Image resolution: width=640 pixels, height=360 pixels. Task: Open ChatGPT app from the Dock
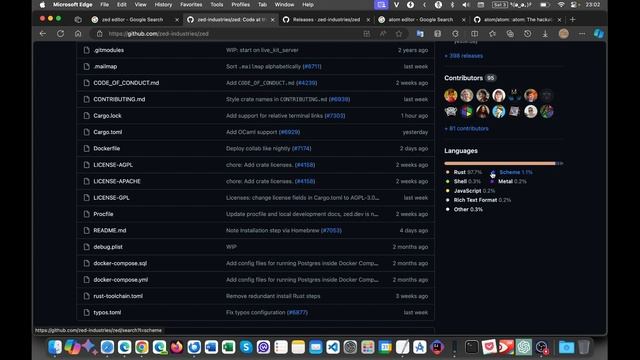pos(524,347)
